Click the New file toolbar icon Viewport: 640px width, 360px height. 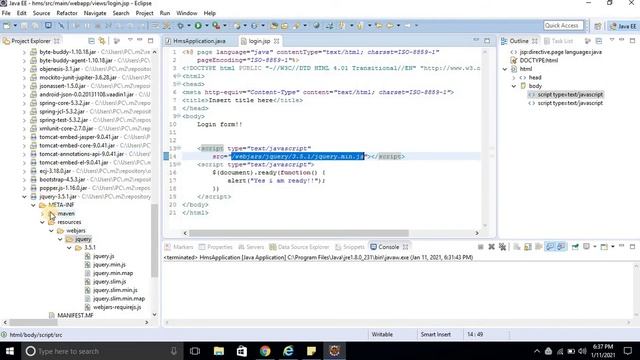[7, 26]
